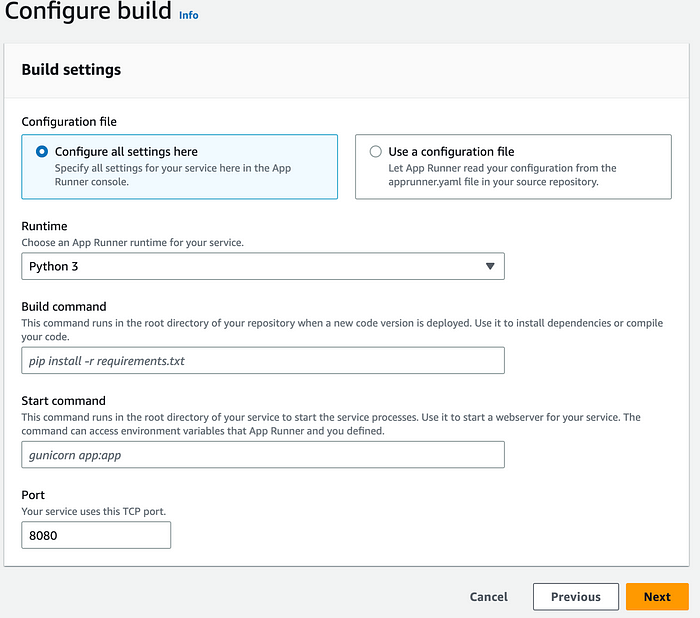The width and height of the screenshot is (700, 618).
Task: Click the Port field label
Action: pyautogui.click(x=33, y=495)
